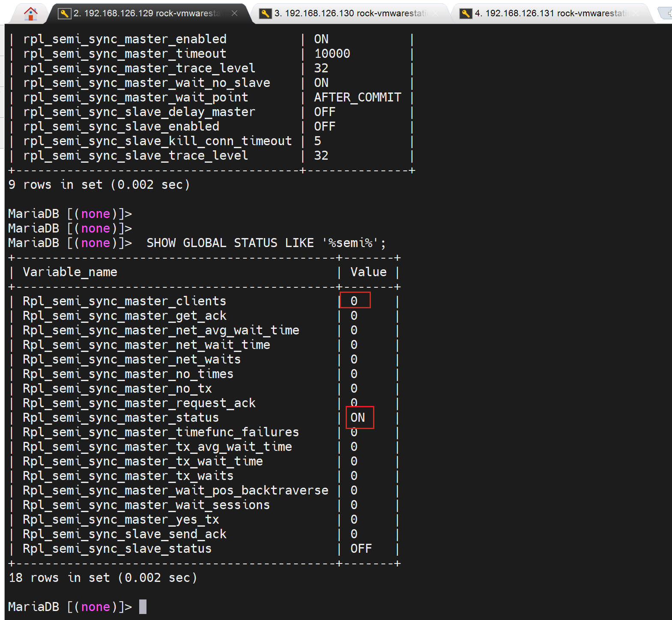Open a new tab with the plus icon
The height and width of the screenshot is (620, 672).
pyautogui.click(x=667, y=14)
